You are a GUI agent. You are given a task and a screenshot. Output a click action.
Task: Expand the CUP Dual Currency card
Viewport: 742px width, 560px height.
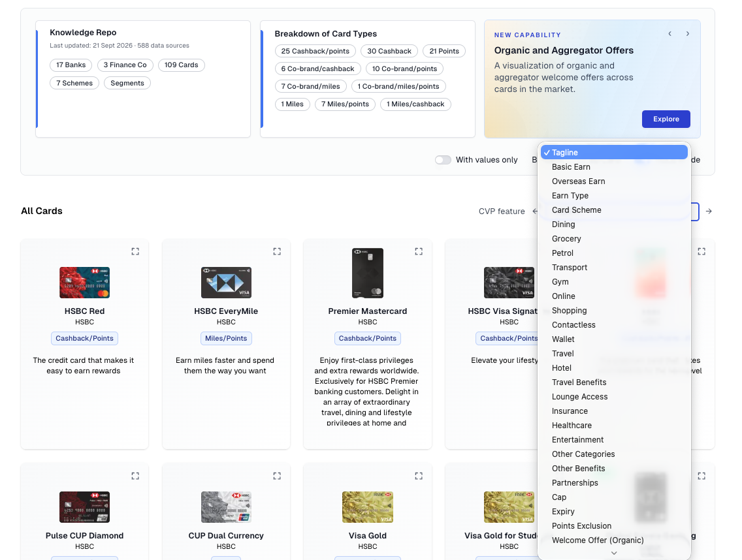(277, 476)
